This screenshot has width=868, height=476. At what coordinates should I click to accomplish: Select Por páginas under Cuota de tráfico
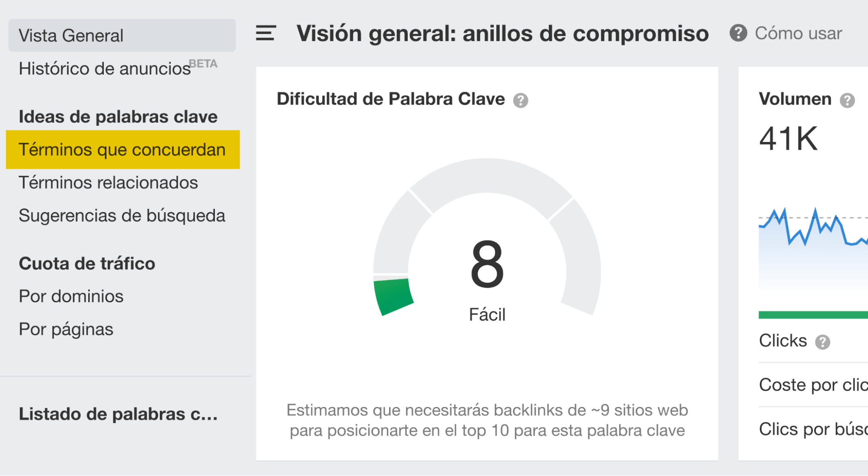66,329
